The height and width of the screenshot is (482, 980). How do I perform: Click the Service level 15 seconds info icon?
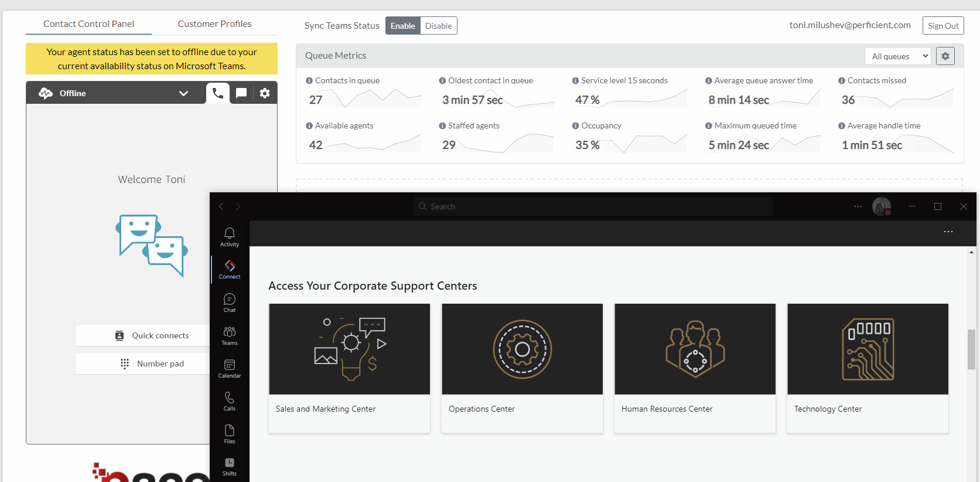click(x=575, y=81)
